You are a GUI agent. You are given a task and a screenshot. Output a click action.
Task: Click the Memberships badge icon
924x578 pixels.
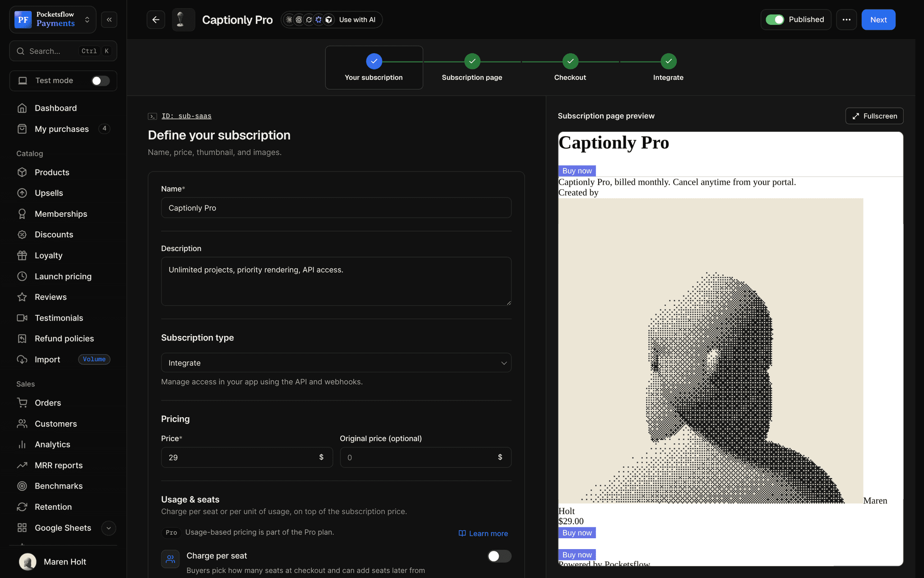(x=22, y=214)
